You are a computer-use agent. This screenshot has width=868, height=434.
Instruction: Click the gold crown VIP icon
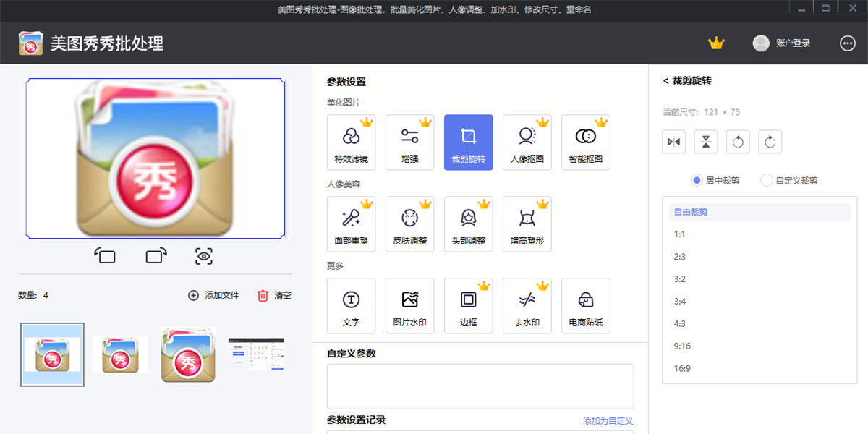point(716,43)
